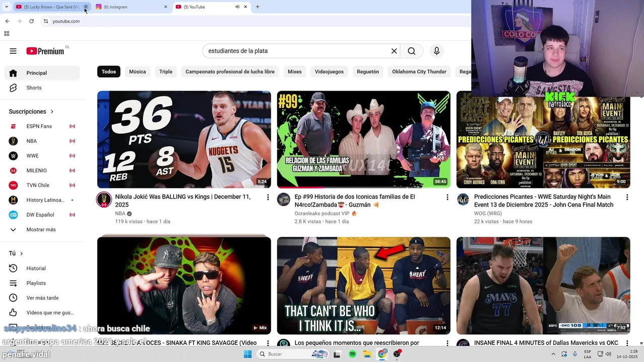Open THAT CAN'T BE WHO thumbnail

364,286
